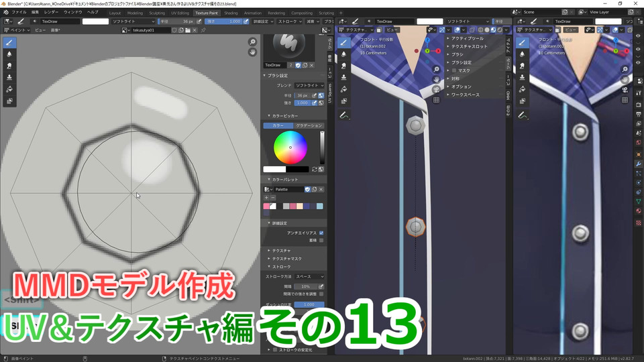Toggle the アンチエイリアス checkbox
The height and width of the screenshot is (362, 644).
(x=321, y=233)
